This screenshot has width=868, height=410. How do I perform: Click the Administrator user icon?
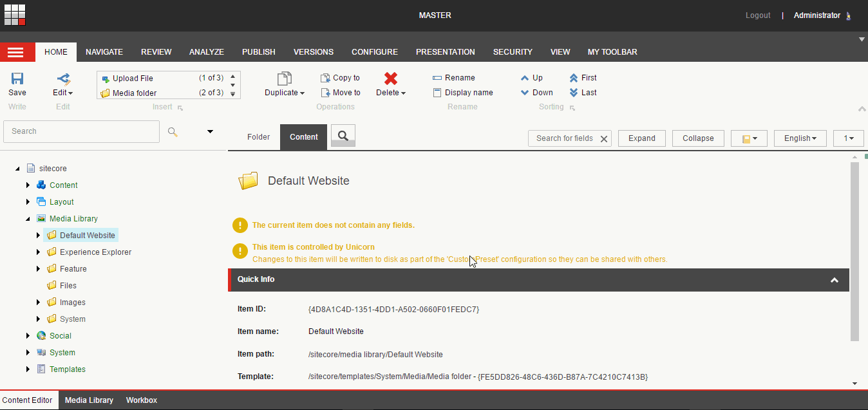(848, 15)
